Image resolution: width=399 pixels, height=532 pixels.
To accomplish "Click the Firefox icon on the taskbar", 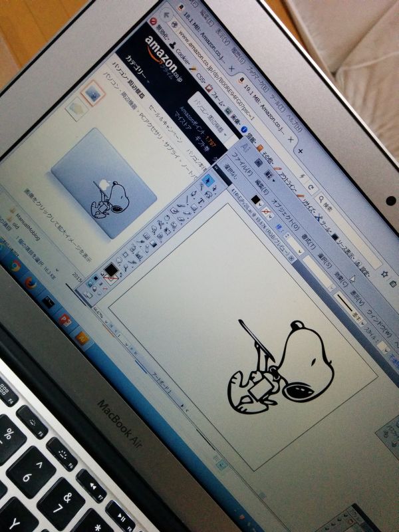I will click(x=30, y=283).
